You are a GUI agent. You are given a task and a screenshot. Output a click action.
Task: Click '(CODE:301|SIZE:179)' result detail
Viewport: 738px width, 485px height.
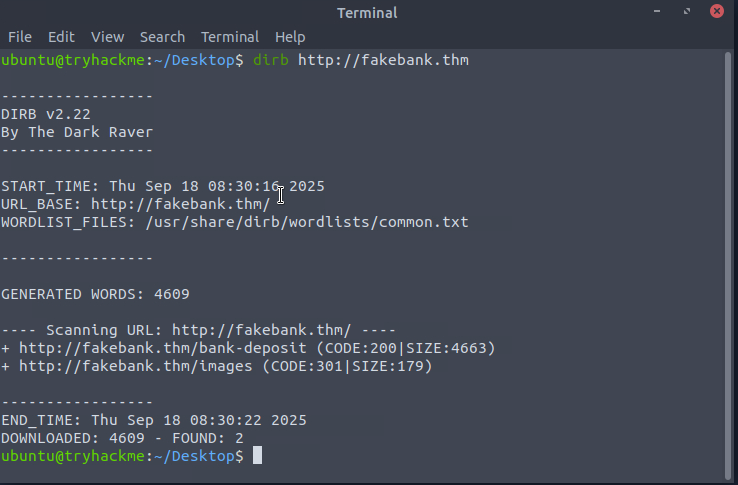[x=347, y=366]
